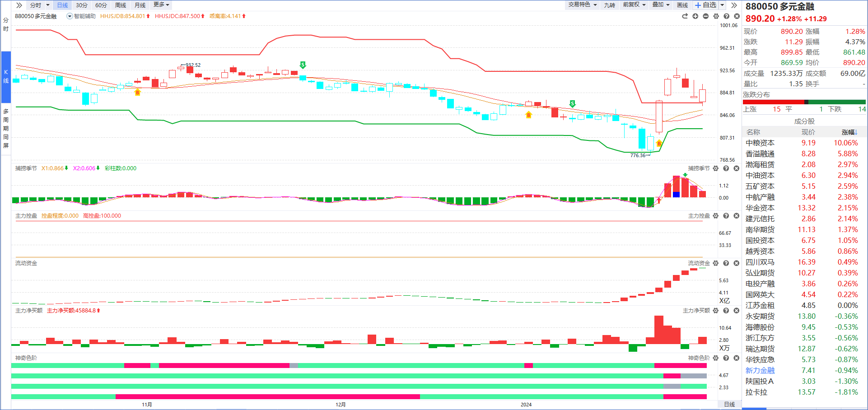The image size is (868, 410).
Task: Open settings gear for 神奇色阶 indicator
Action: pos(716,358)
